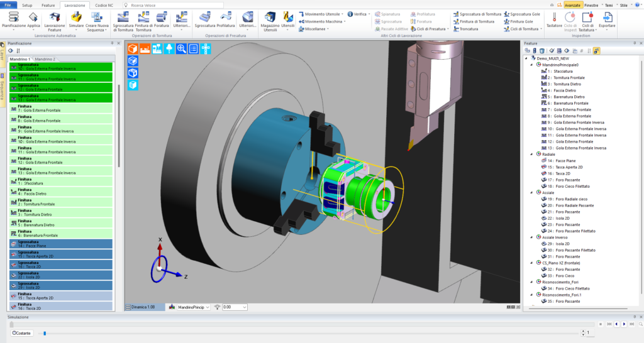
Task: Click the home icon near Avanzate
Action: tap(552, 5)
